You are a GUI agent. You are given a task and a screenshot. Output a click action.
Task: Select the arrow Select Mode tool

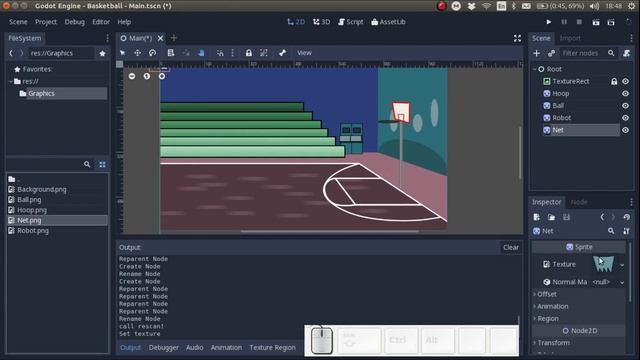(x=122, y=53)
